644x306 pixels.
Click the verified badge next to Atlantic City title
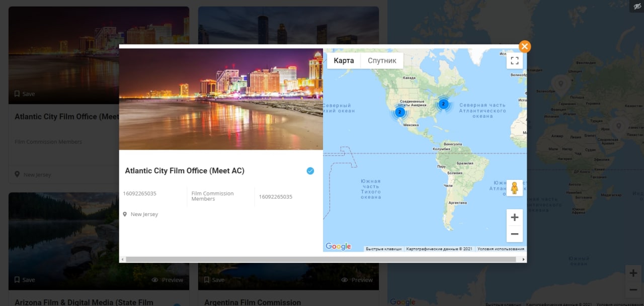click(x=310, y=171)
